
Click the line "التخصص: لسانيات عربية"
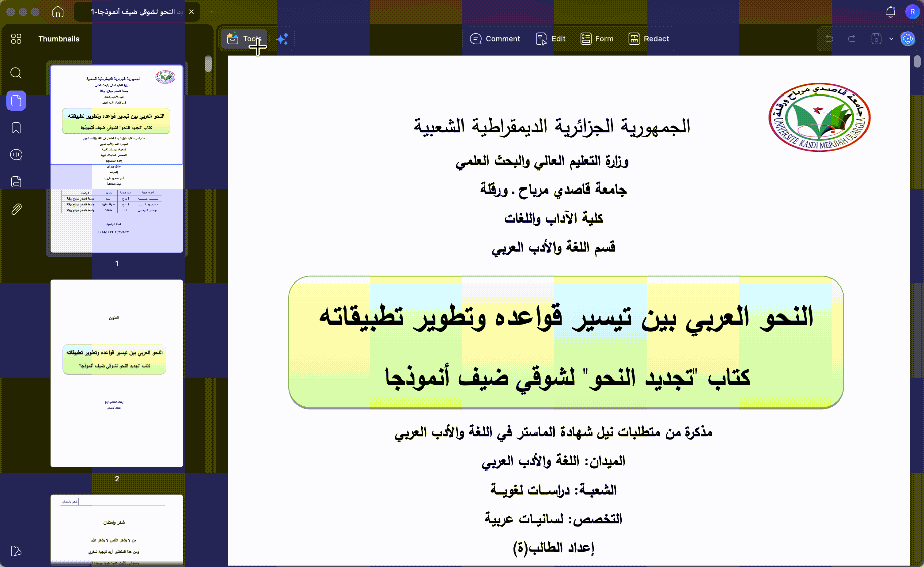click(553, 519)
